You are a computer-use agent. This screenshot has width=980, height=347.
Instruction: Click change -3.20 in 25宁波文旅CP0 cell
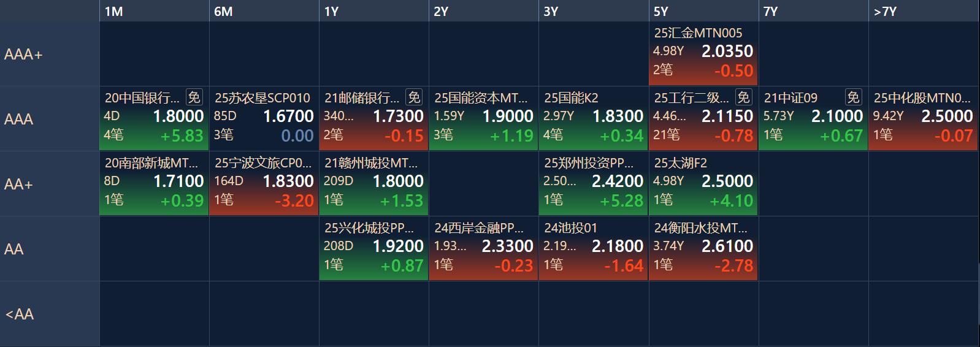click(294, 201)
